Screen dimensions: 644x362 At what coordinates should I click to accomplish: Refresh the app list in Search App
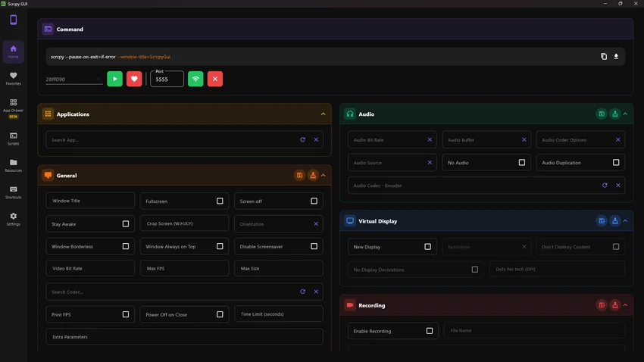303,139
